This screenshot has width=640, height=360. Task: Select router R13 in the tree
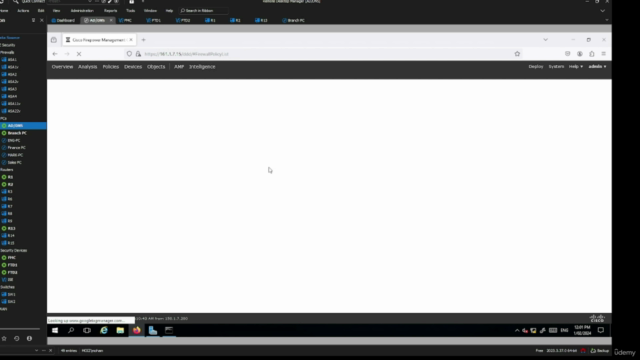11,229
